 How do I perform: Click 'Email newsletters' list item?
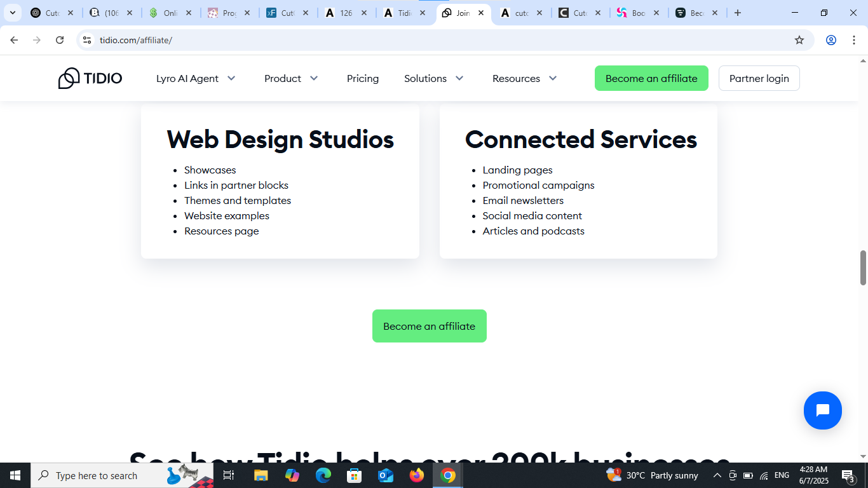pos(523,200)
